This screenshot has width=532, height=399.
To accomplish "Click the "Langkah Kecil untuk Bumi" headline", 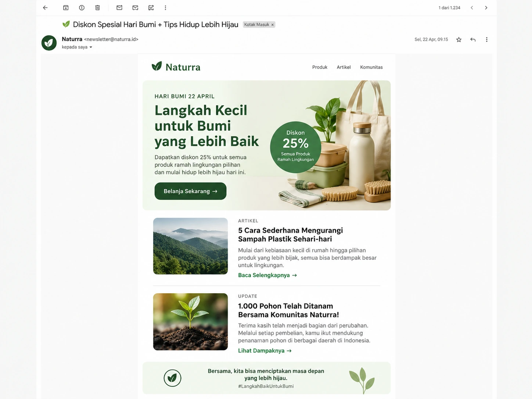I will (206, 126).
